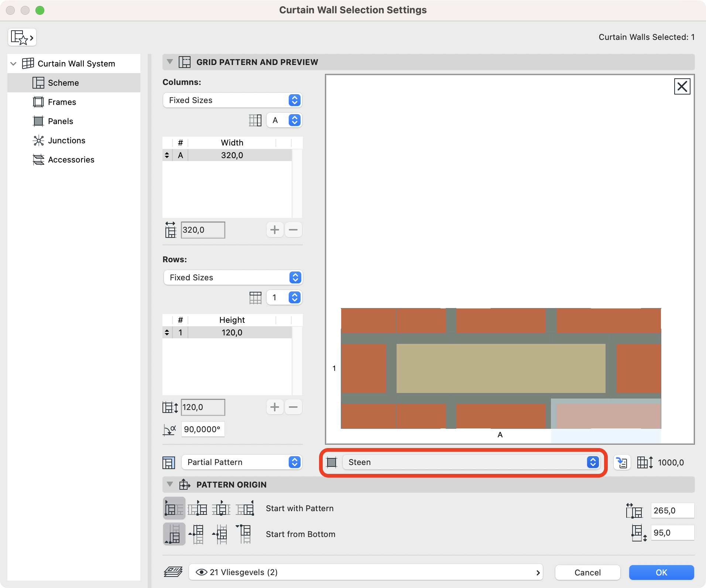Click the column width value field 320,0
This screenshot has height=588, width=706.
pyautogui.click(x=203, y=230)
